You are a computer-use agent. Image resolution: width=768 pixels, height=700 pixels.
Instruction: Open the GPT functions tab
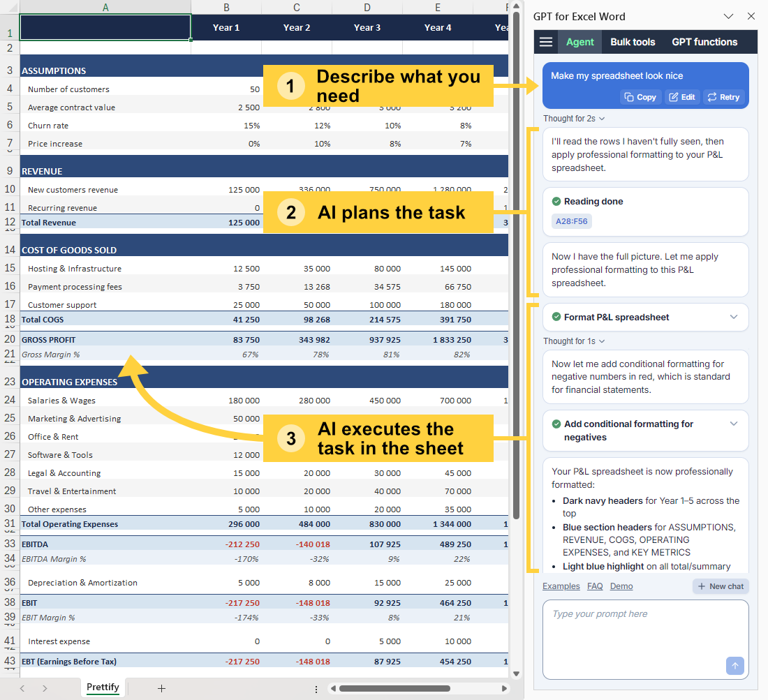pos(704,41)
